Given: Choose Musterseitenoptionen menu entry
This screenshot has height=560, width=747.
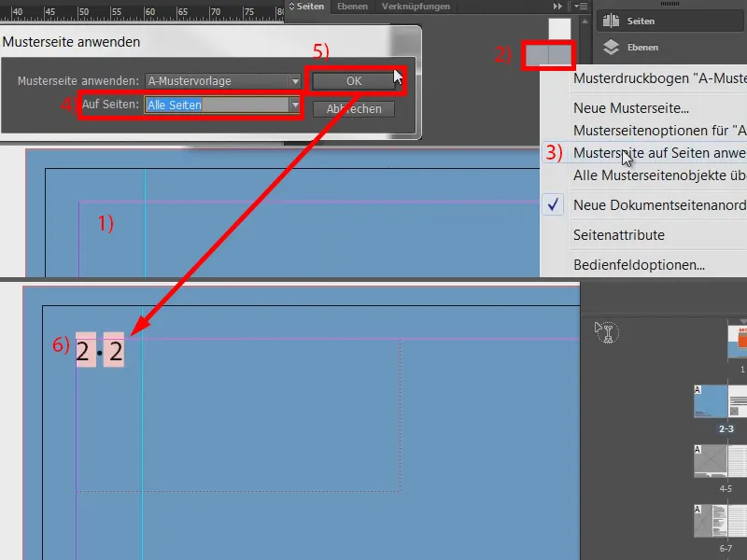Looking at the screenshot, I should tap(659, 131).
